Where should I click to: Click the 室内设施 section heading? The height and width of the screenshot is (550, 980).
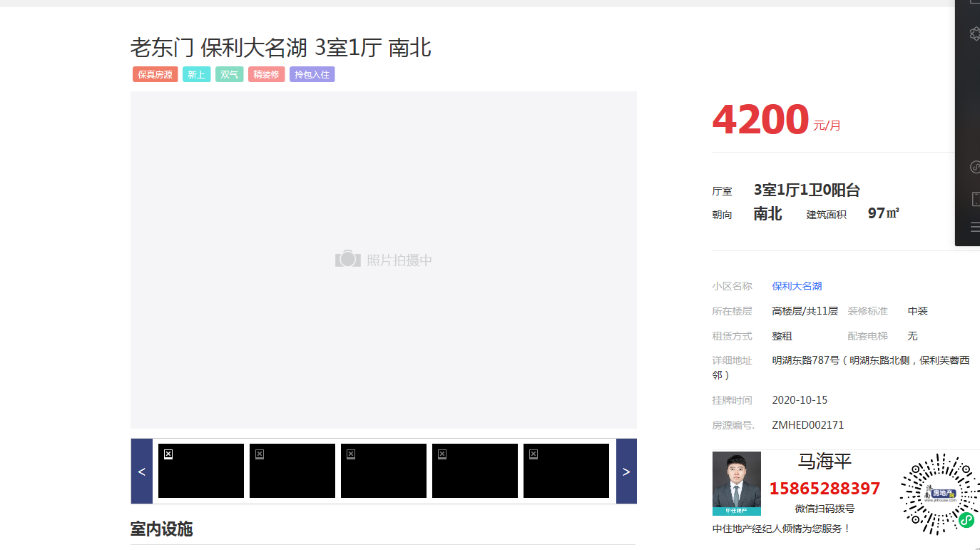pos(161,529)
